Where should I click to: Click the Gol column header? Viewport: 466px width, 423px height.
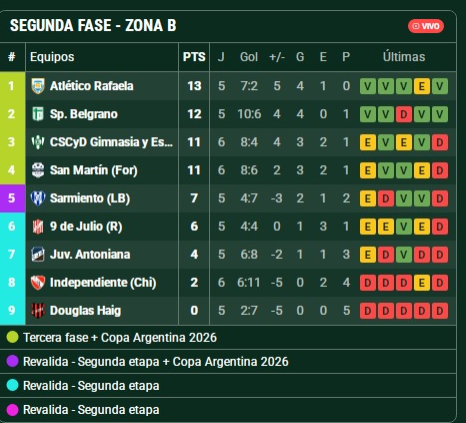point(249,57)
